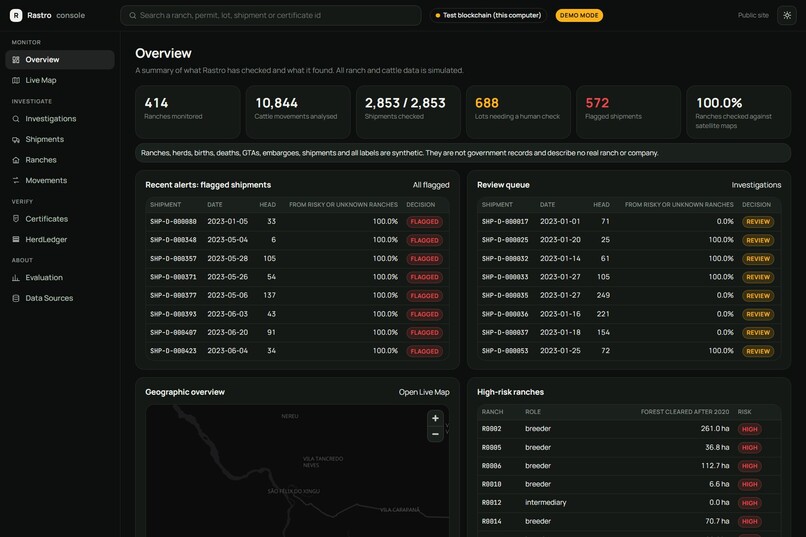Click the search input field
This screenshot has height=537, width=806.
click(271, 15)
